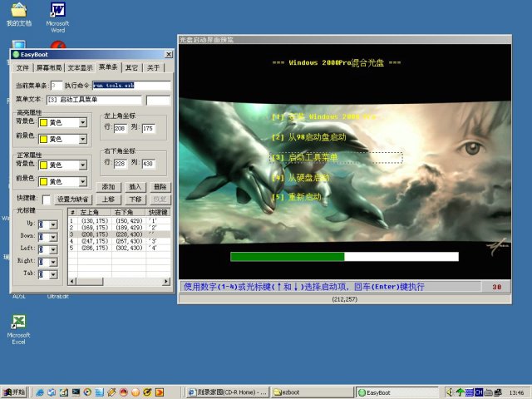Click the bottom-right 行 field showing 228
The height and width of the screenshot is (399, 532).
coord(120,164)
